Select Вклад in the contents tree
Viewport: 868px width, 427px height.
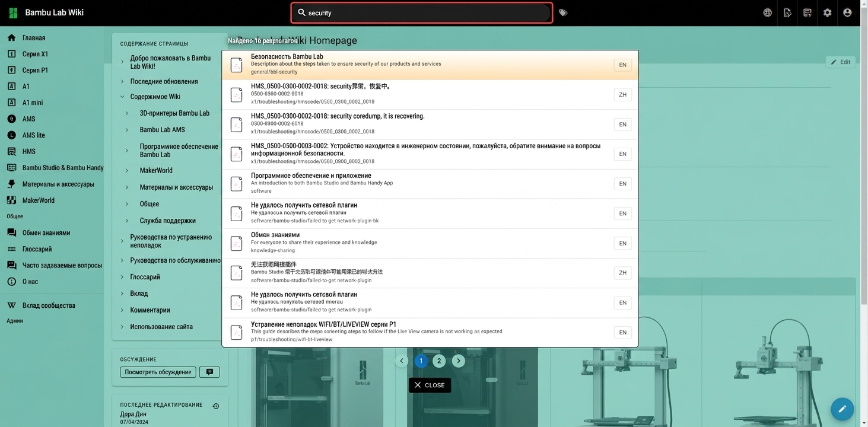[x=139, y=294]
